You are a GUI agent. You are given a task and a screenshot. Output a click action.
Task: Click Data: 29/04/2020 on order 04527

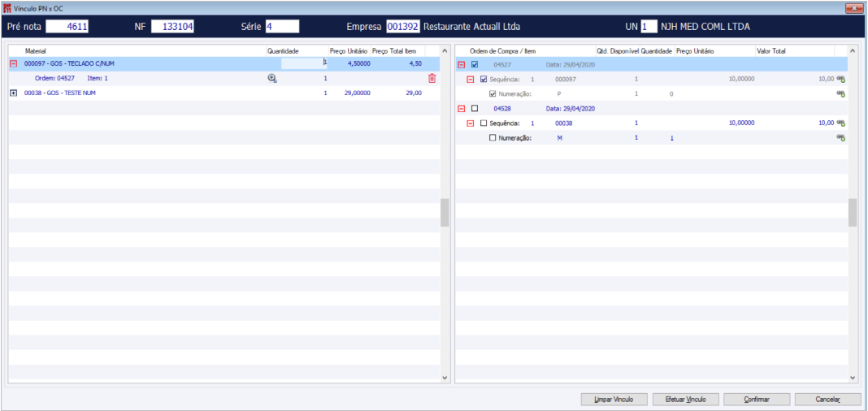tap(569, 64)
